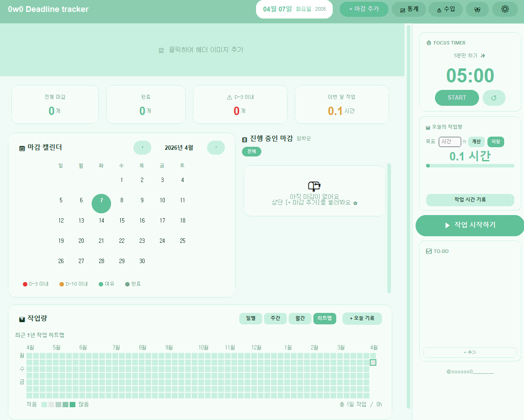Viewport: 524px width, 420px height.
Task: Reset the focus timer
Action: (494, 97)
